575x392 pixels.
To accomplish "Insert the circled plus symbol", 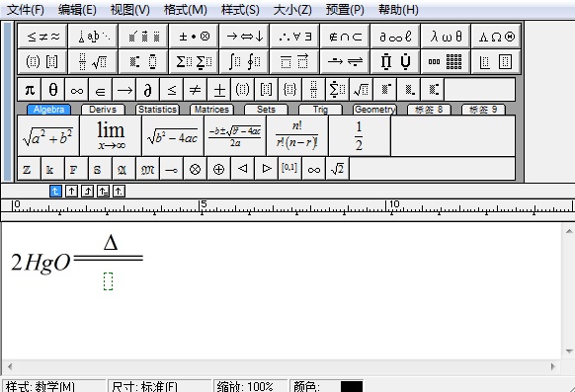I will tap(219, 169).
